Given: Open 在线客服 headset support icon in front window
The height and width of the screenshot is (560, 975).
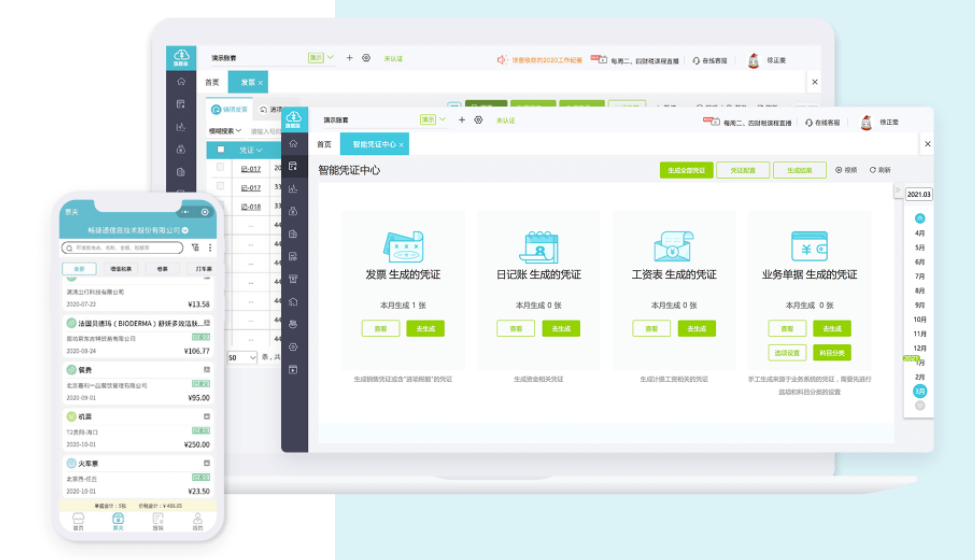Looking at the screenshot, I should tap(808, 122).
